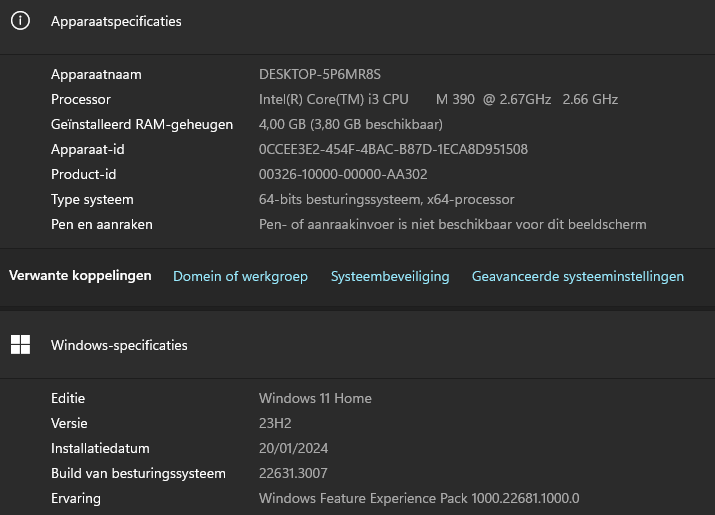This screenshot has width=715, height=515.
Task: Click the Windows Feature Experience Pack value
Action: click(x=419, y=498)
